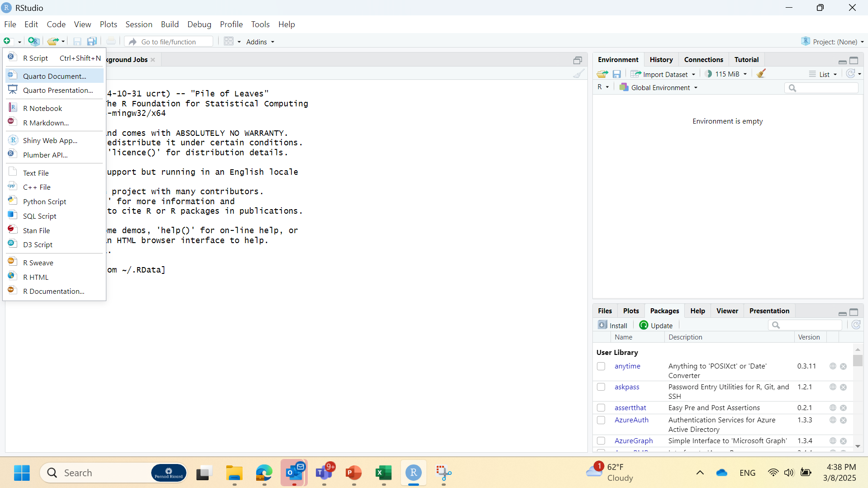Open the Session menu
This screenshot has height=488, width=868.
click(x=138, y=24)
